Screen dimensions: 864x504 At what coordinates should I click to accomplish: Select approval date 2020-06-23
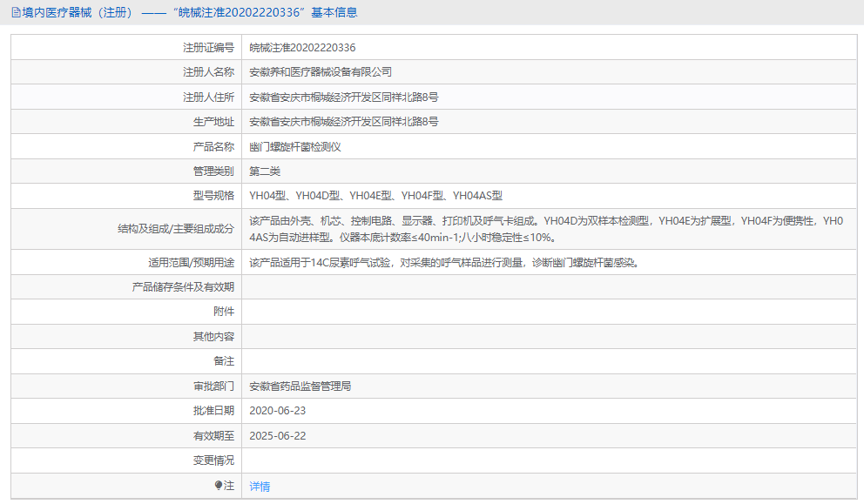277,410
